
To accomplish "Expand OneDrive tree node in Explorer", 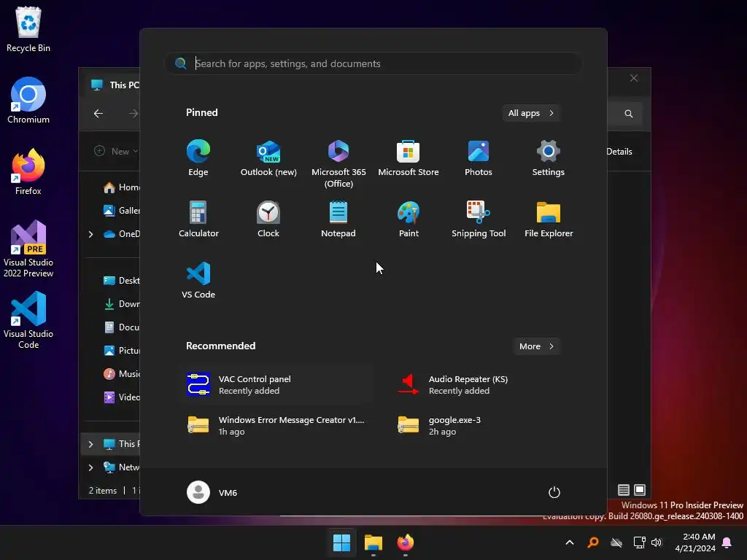I will click(x=90, y=234).
